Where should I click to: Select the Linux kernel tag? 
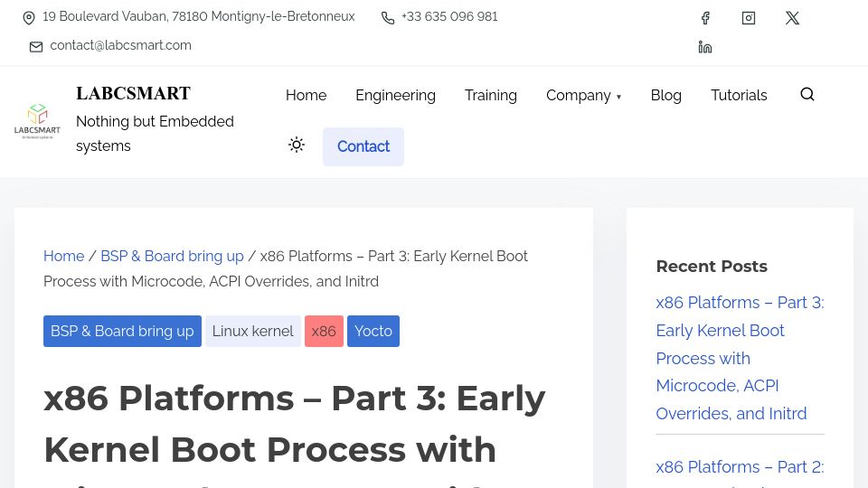coord(253,331)
